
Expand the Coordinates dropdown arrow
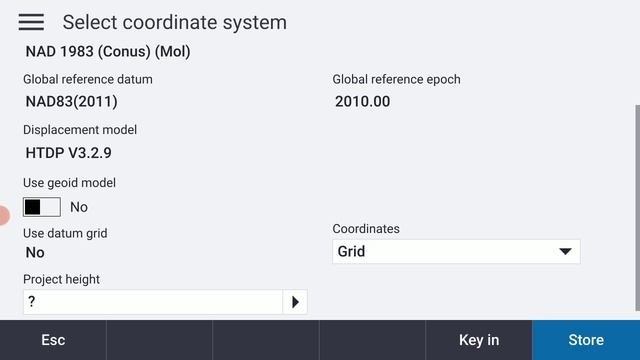click(565, 251)
